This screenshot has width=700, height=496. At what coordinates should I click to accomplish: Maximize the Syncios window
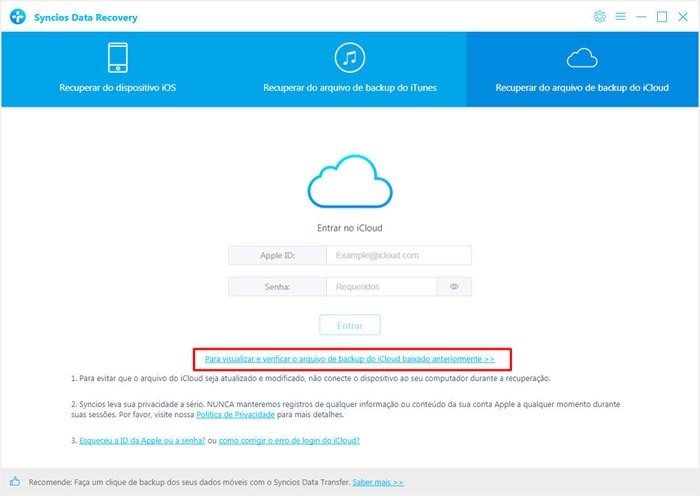(x=662, y=17)
